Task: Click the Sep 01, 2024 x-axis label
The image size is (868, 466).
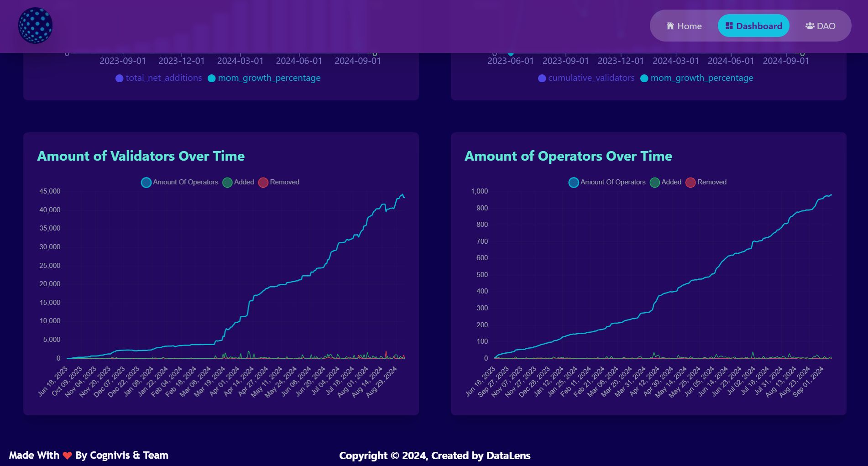Action: [x=809, y=382]
